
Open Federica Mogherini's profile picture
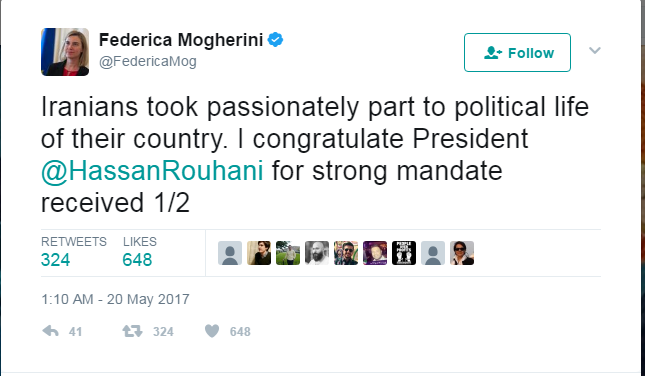tap(65, 52)
